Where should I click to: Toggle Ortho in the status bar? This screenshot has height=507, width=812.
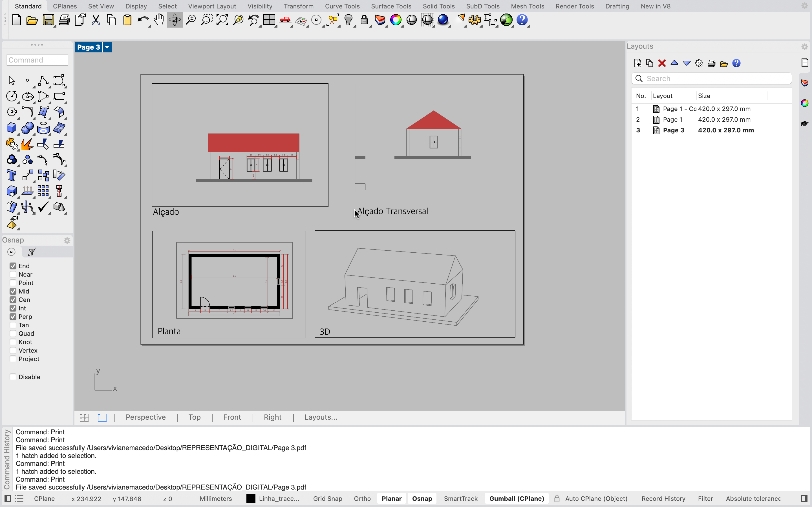point(362,499)
